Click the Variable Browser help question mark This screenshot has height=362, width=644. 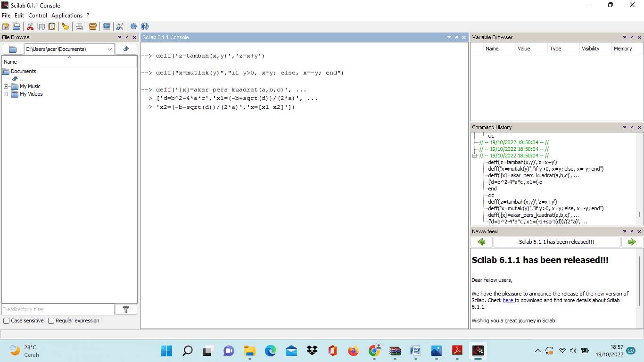click(x=624, y=37)
